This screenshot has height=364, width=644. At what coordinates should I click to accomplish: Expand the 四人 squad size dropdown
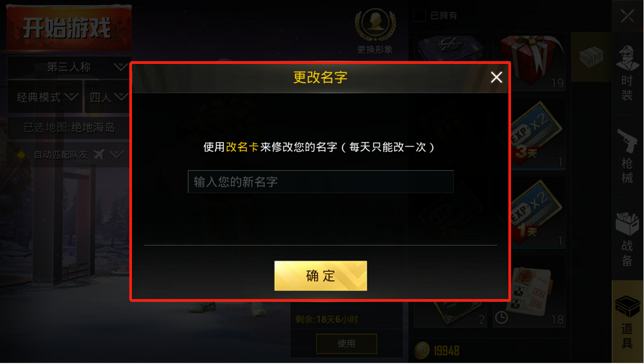[x=107, y=97]
